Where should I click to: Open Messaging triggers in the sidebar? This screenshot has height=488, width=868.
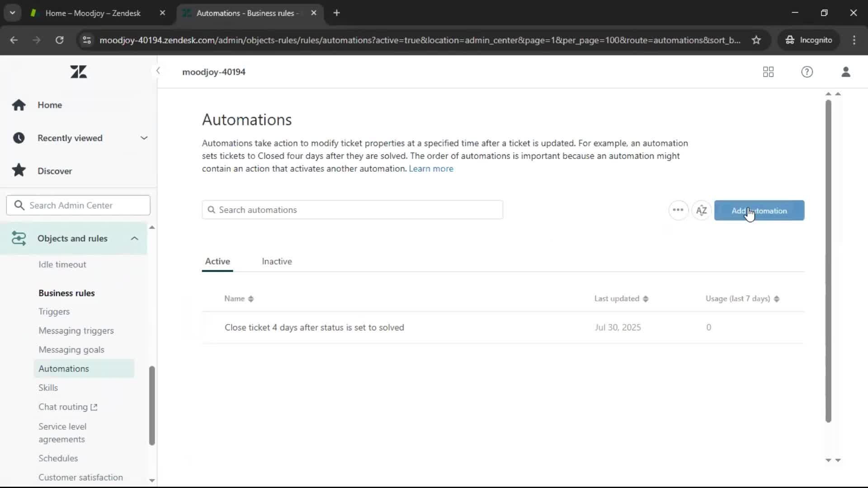[76, 330]
